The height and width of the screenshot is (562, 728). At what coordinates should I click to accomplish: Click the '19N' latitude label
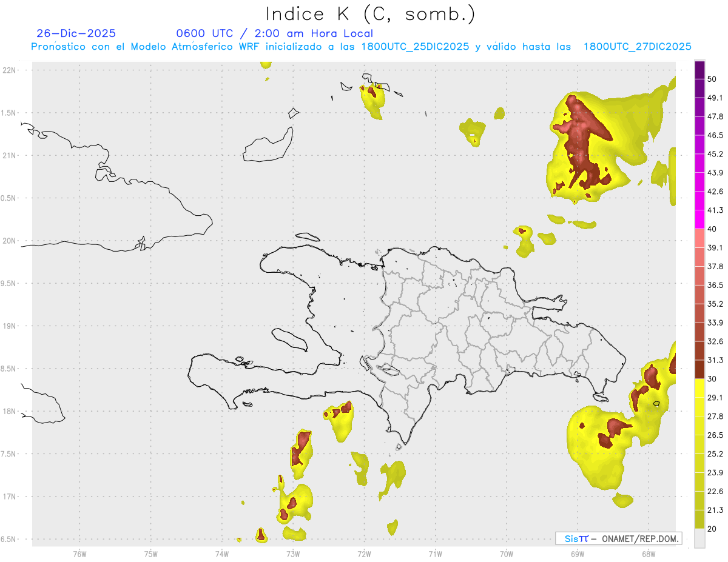click(9, 326)
